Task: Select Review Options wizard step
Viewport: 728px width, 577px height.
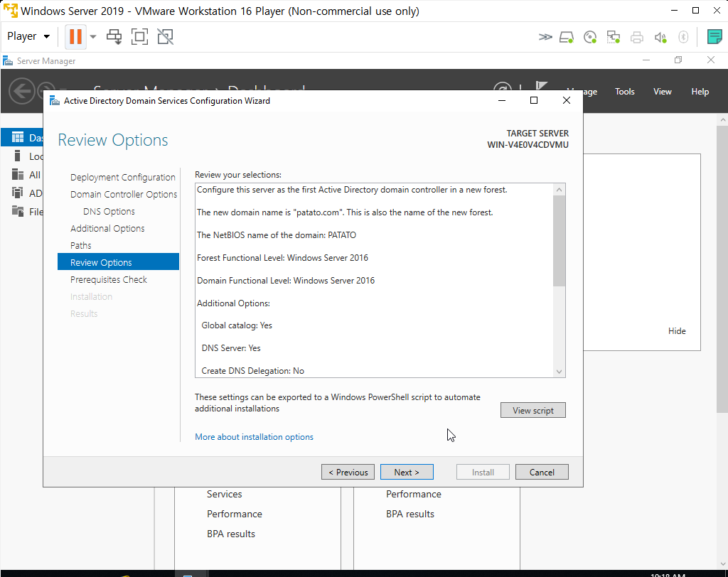Action: (x=119, y=261)
